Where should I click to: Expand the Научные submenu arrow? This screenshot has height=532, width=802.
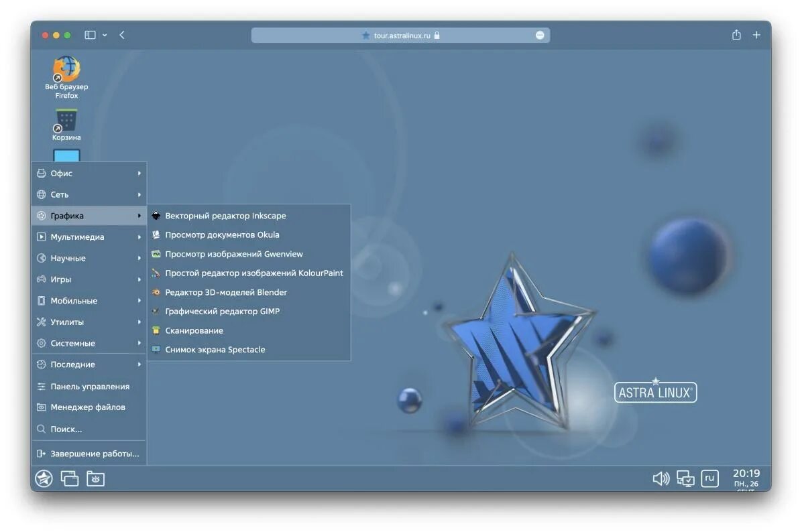[x=139, y=258]
